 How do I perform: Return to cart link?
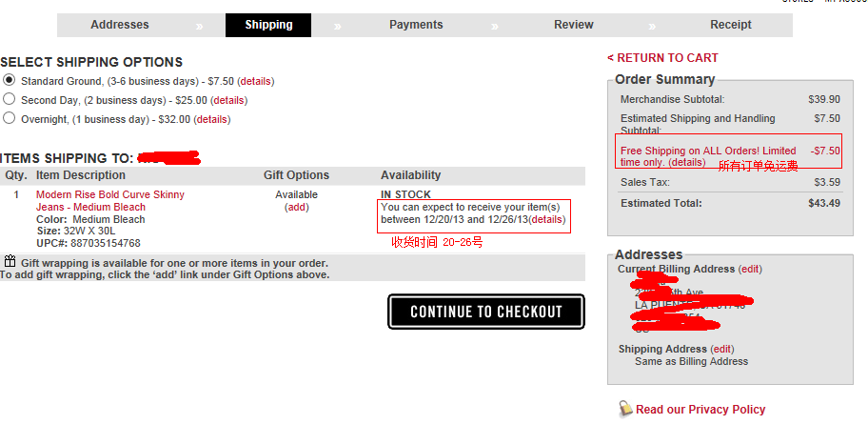pos(662,58)
